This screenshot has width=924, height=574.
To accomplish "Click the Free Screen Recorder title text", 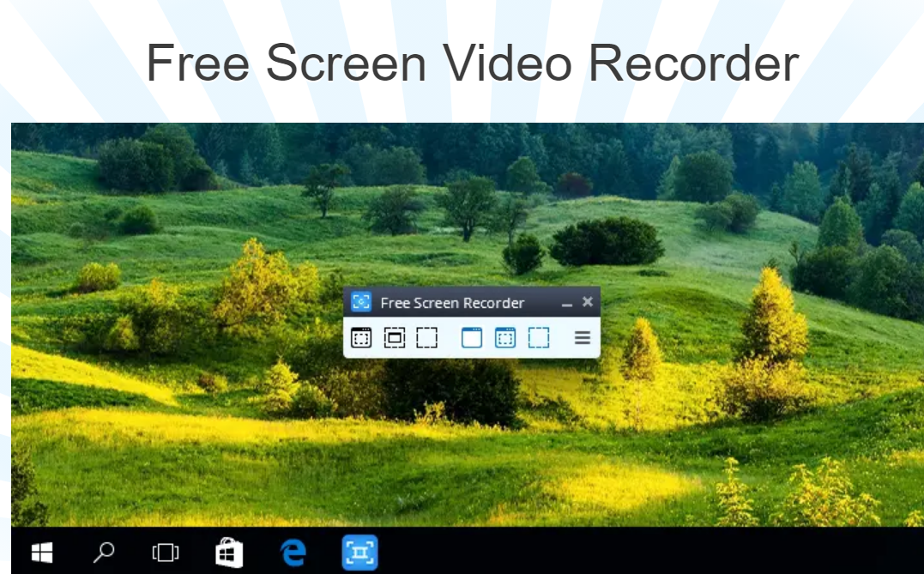I will click(x=452, y=303).
